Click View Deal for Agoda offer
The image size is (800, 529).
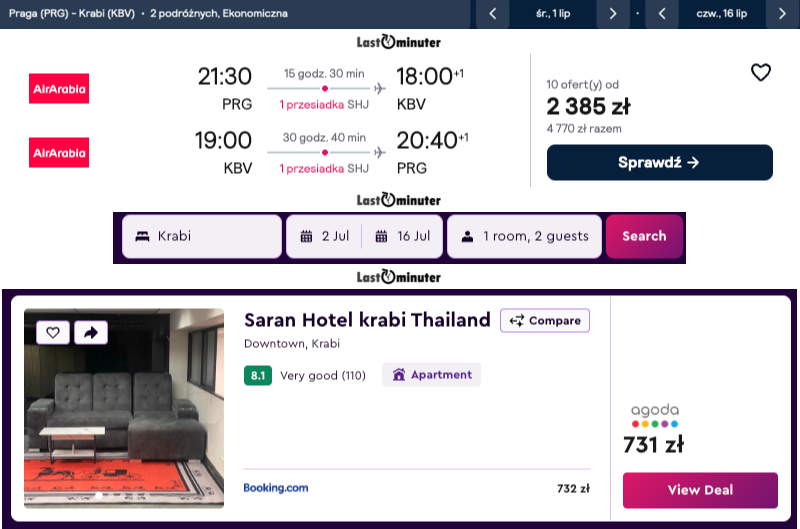point(700,490)
